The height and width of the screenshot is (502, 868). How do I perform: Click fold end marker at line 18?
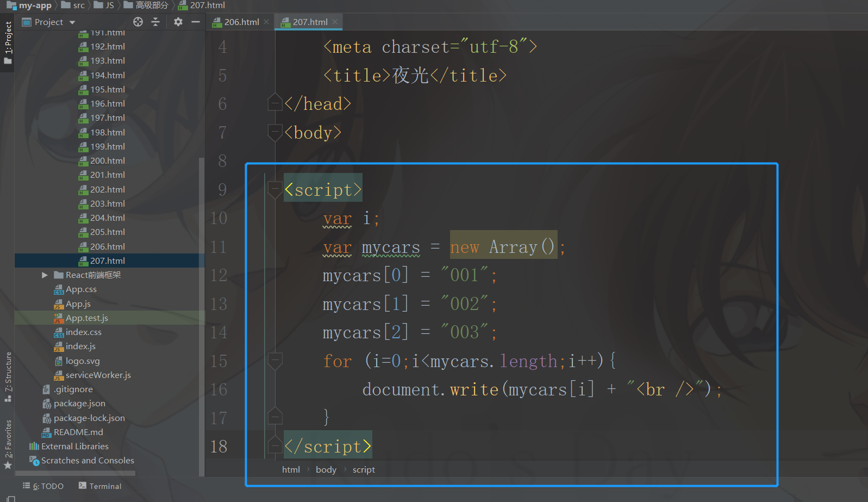click(275, 444)
